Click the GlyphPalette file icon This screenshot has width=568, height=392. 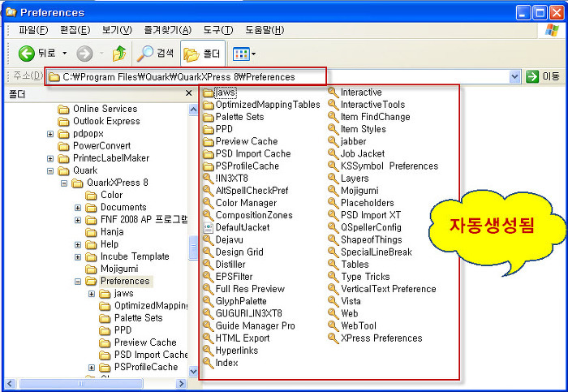tap(208, 301)
